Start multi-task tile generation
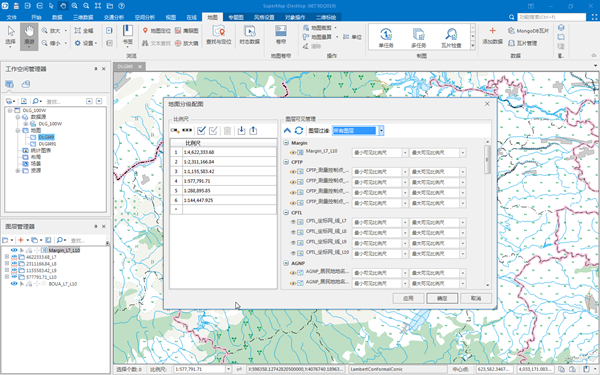Viewport: 600px width, 375px height. coord(418,38)
